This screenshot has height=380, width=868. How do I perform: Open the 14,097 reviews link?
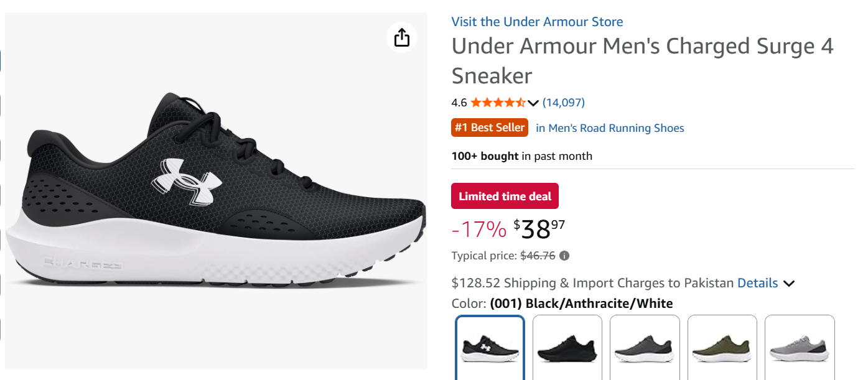tap(564, 103)
